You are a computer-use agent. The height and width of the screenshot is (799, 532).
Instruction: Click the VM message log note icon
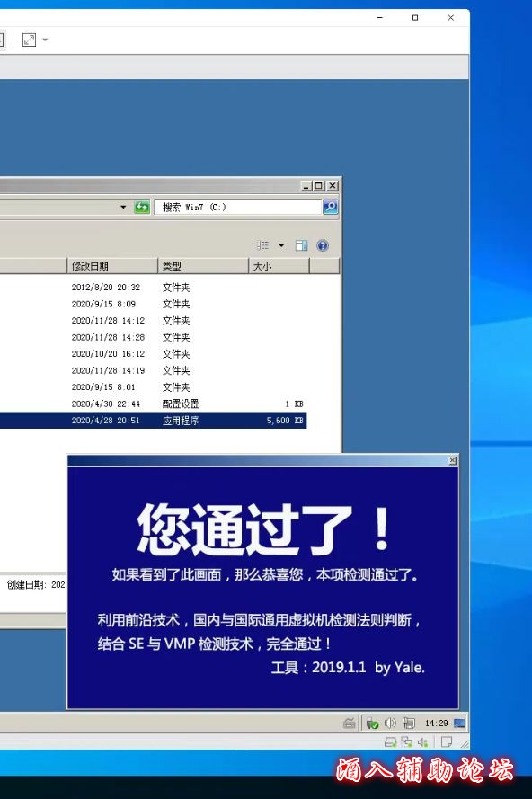(447, 742)
